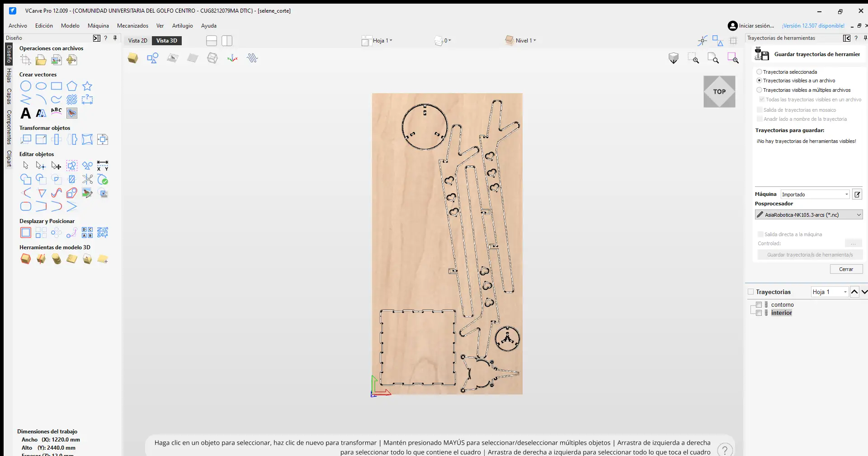
Task: Switch to the Capas side tab
Action: point(9,96)
